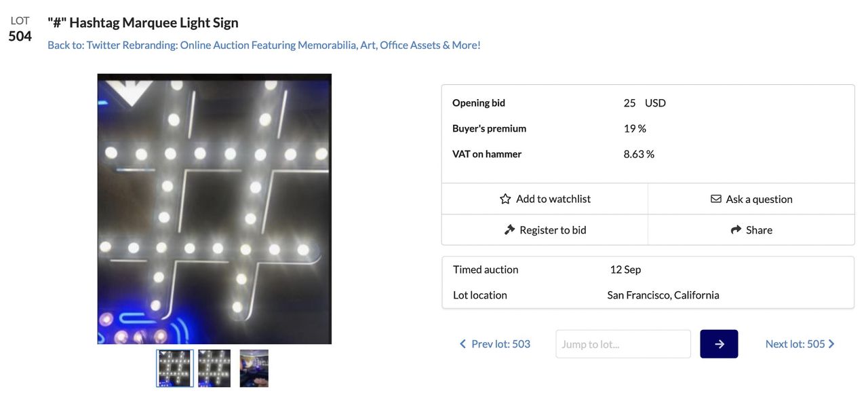Click the star icon beside Add to watchlist
868x412 pixels.
[505, 199]
